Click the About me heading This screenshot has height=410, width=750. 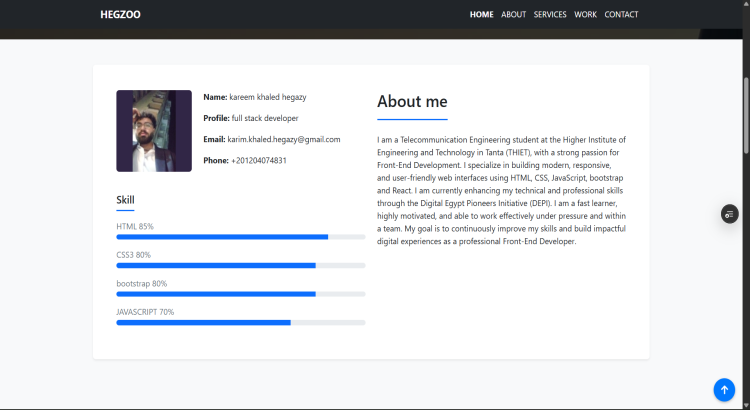point(412,101)
